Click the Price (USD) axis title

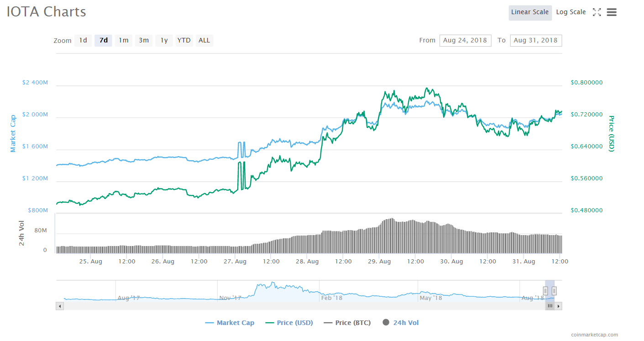coord(612,133)
